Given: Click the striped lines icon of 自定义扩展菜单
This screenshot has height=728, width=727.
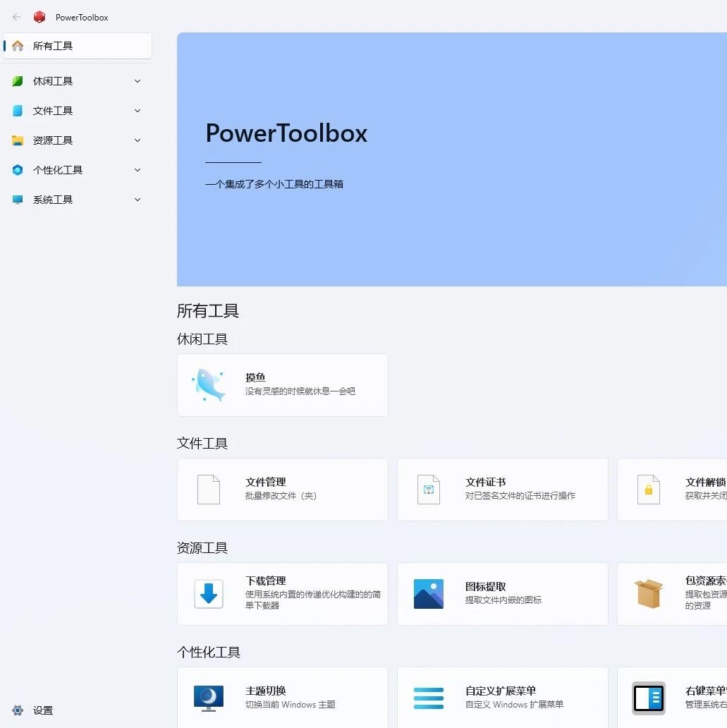Looking at the screenshot, I should coord(429,698).
